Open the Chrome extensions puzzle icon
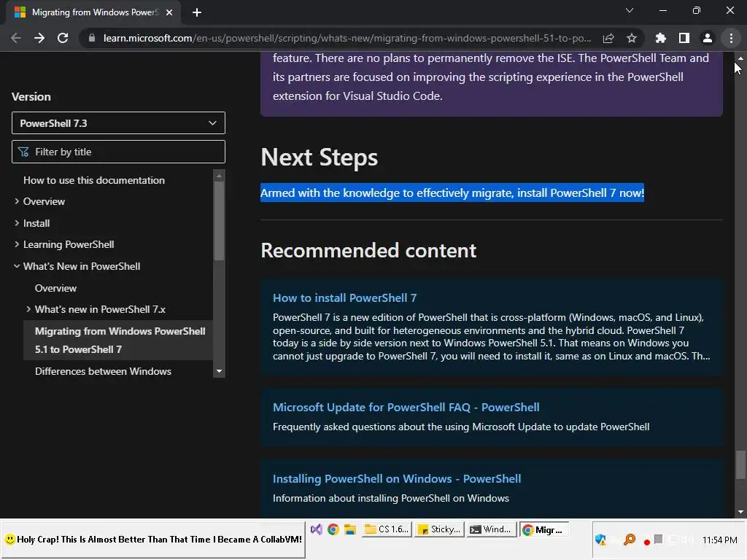The image size is (747, 560). click(x=660, y=38)
